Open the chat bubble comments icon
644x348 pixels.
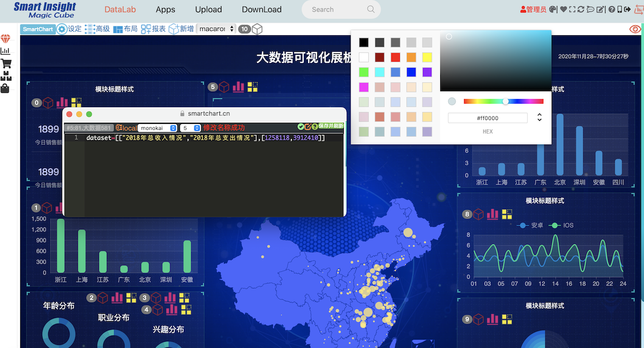pyautogui.click(x=591, y=9)
